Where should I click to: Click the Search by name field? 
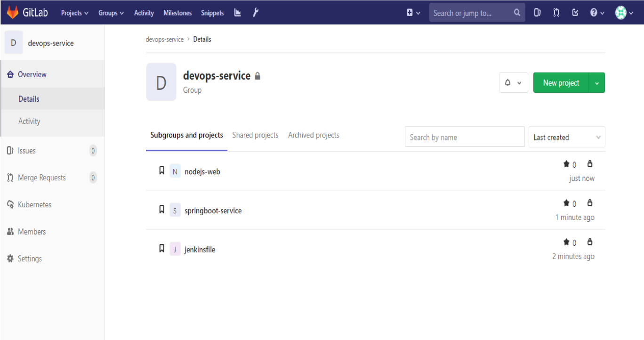click(464, 137)
